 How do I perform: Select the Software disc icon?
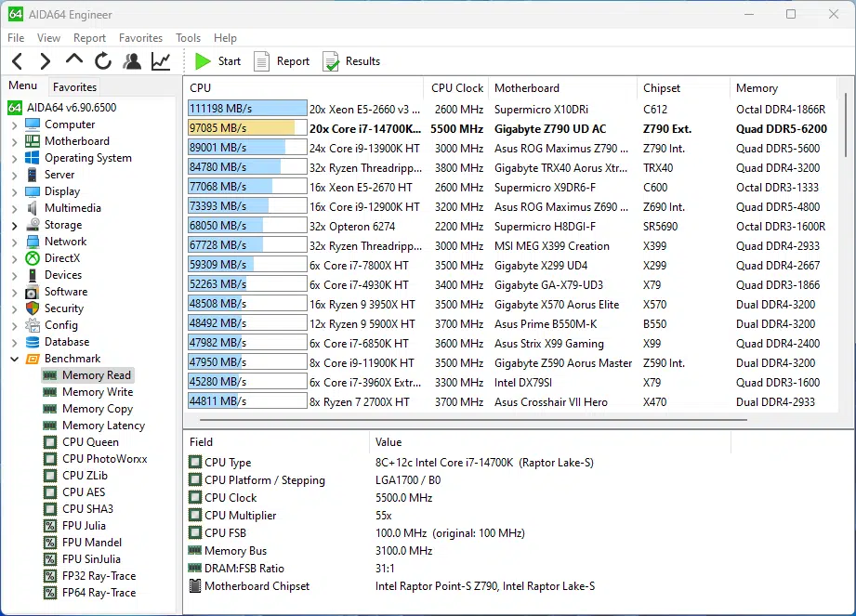[33, 292]
